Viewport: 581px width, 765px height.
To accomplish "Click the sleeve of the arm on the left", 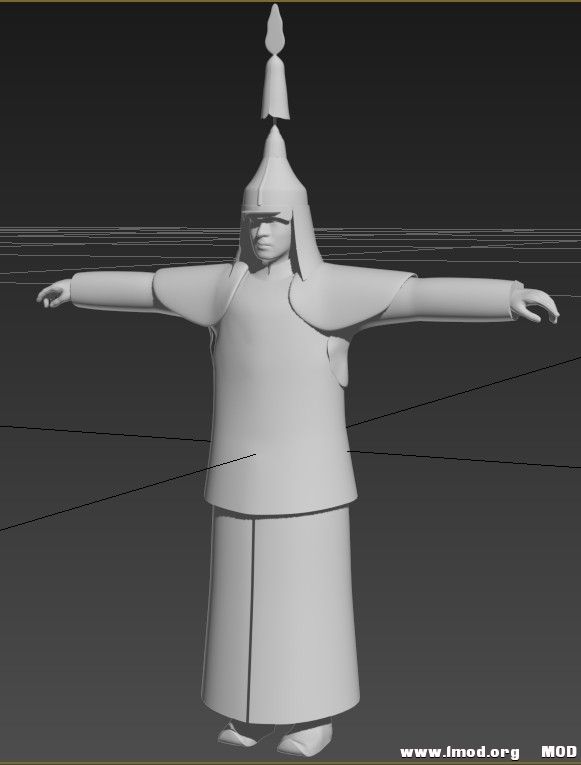I will 113,291.
